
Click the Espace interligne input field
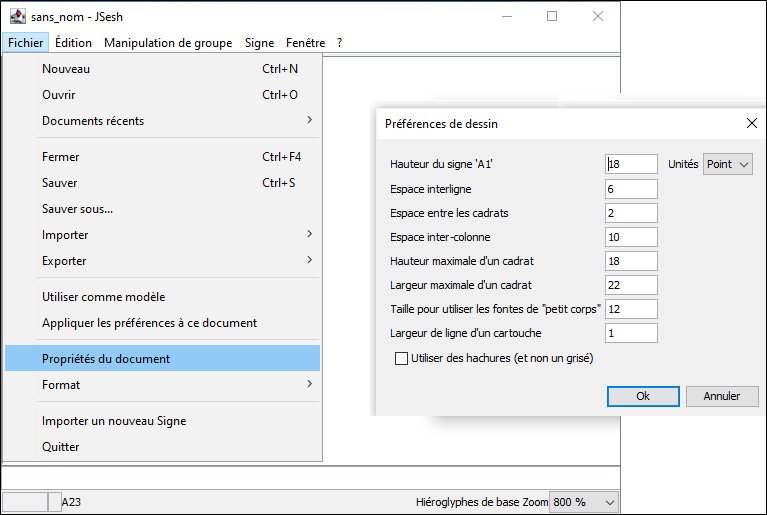632,189
